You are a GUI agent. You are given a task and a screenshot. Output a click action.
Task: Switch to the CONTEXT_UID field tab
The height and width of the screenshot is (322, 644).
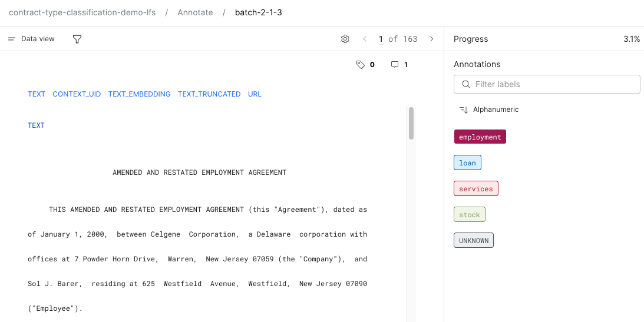[77, 94]
